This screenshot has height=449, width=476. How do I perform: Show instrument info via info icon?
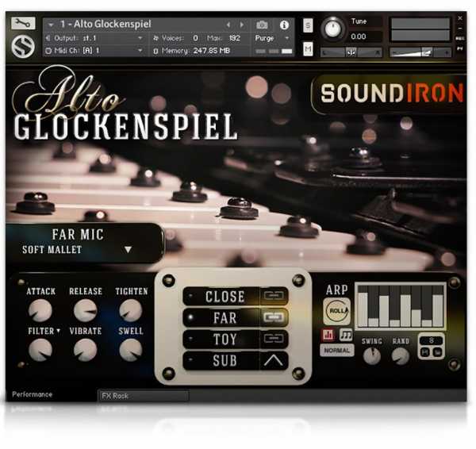[284, 25]
